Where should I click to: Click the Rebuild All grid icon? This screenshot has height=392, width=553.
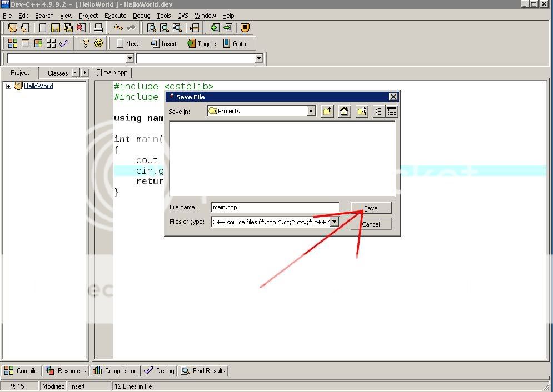[51, 43]
